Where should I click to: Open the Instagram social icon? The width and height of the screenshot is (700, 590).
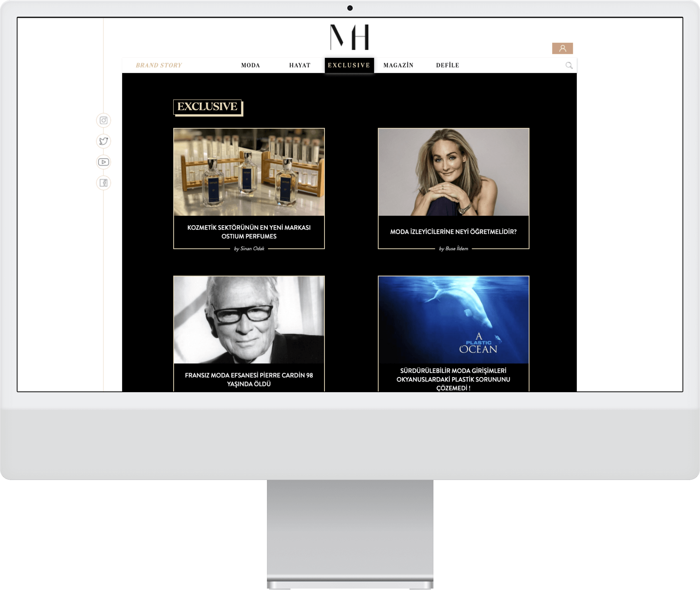(104, 120)
